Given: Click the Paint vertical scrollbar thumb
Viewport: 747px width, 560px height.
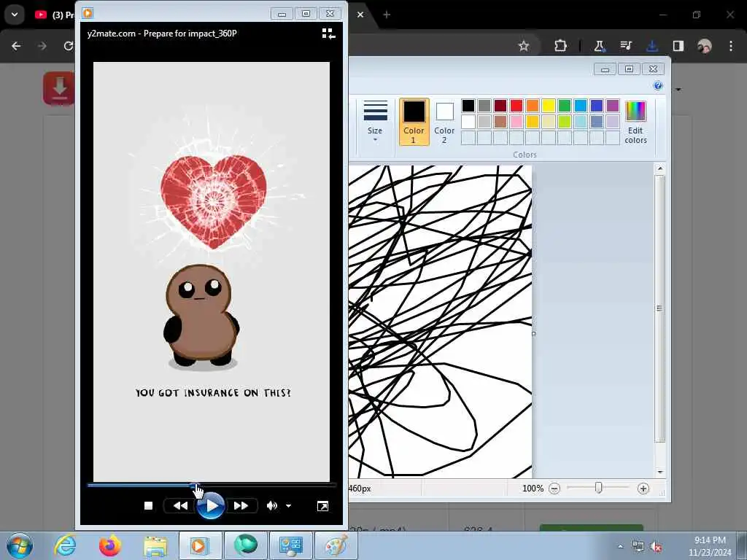Looking at the screenshot, I should tap(659, 308).
